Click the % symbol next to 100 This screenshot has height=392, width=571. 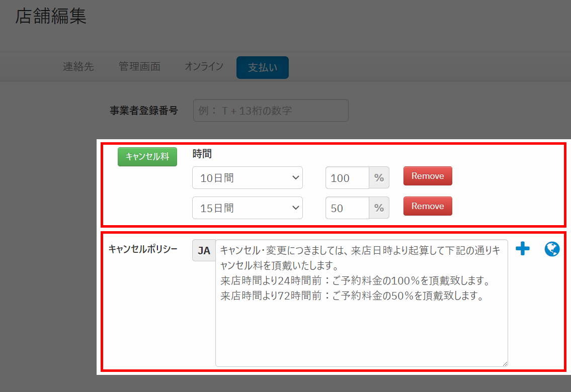pos(379,178)
